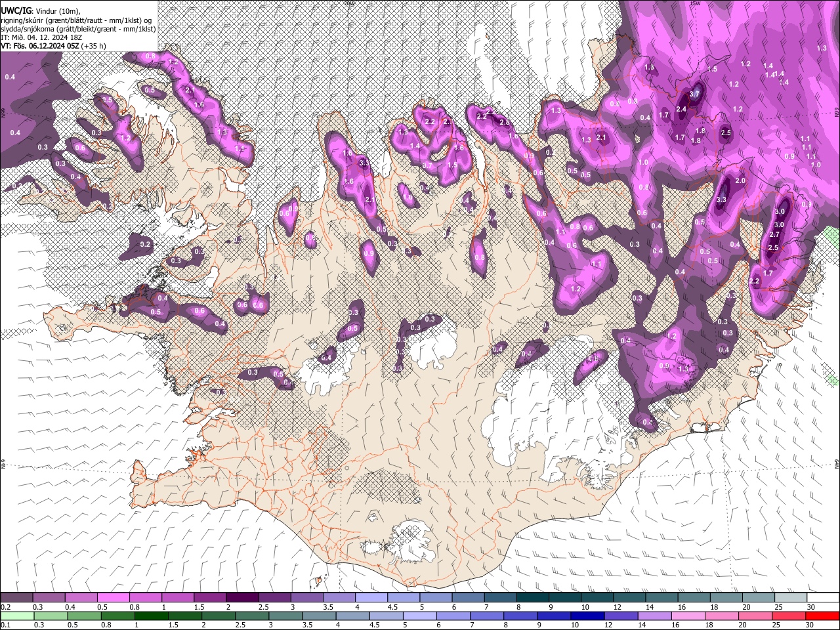Click the 2.4 precipitation value on the map

pos(681,109)
